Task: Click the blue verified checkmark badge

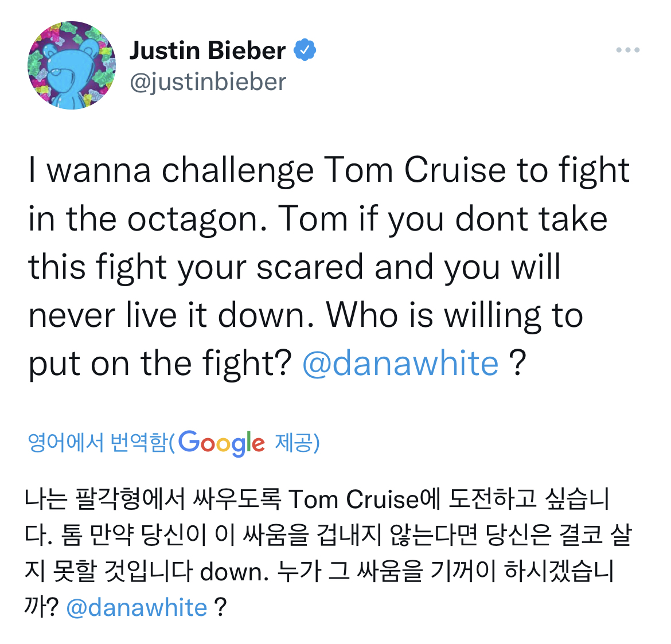Action: pyautogui.click(x=305, y=50)
